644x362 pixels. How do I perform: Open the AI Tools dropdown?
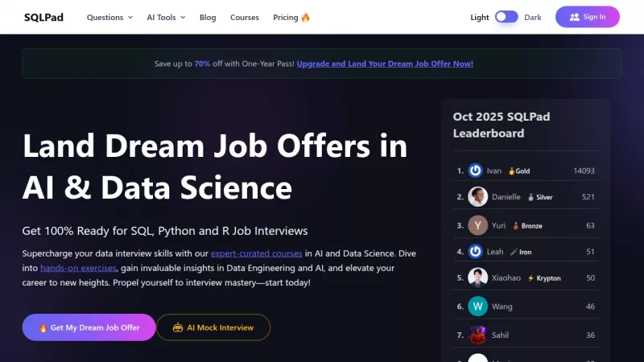[166, 17]
